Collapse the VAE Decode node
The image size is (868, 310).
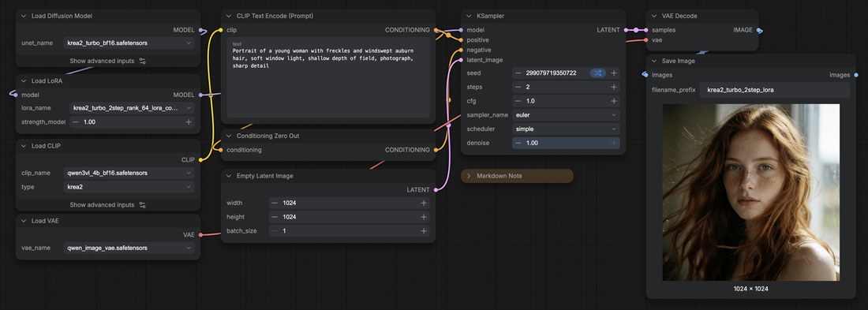click(654, 16)
